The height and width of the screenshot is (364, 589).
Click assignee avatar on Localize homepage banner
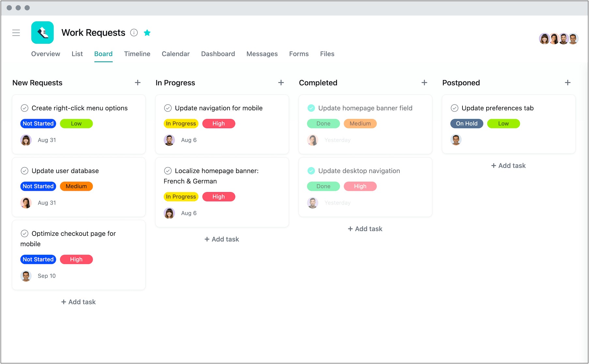click(x=169, y=213)
